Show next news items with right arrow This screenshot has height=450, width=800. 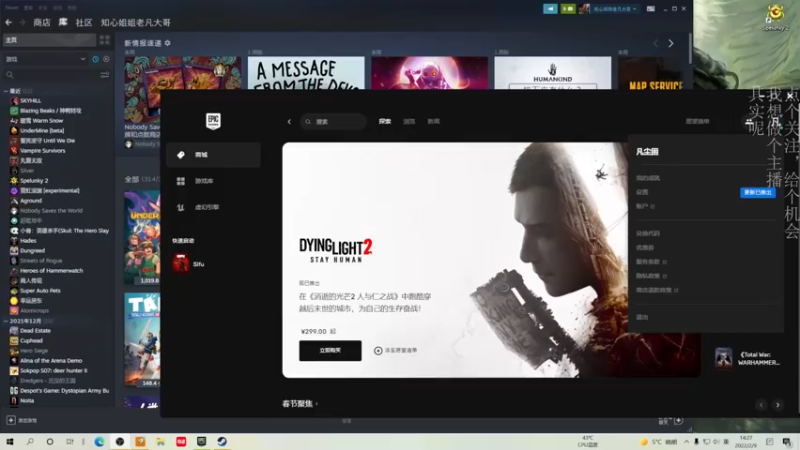click(671, 44)
